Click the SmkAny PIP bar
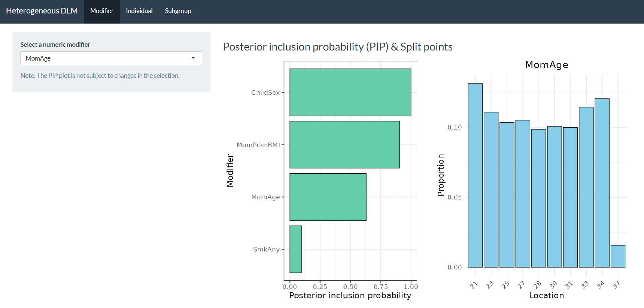 pyautogui.click(x=296, y=249)
